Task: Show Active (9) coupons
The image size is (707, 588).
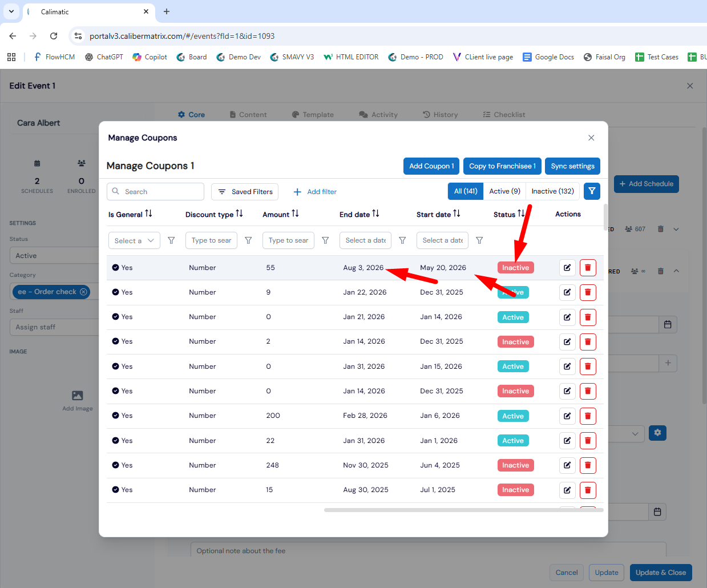Action: (504, 191)
